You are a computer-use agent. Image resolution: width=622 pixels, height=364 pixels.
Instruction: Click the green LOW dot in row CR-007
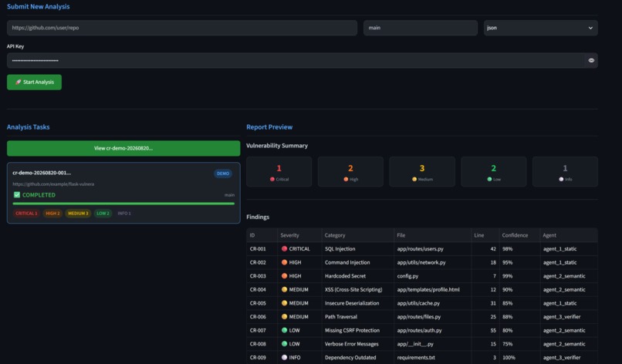click(x=284, y=330)
